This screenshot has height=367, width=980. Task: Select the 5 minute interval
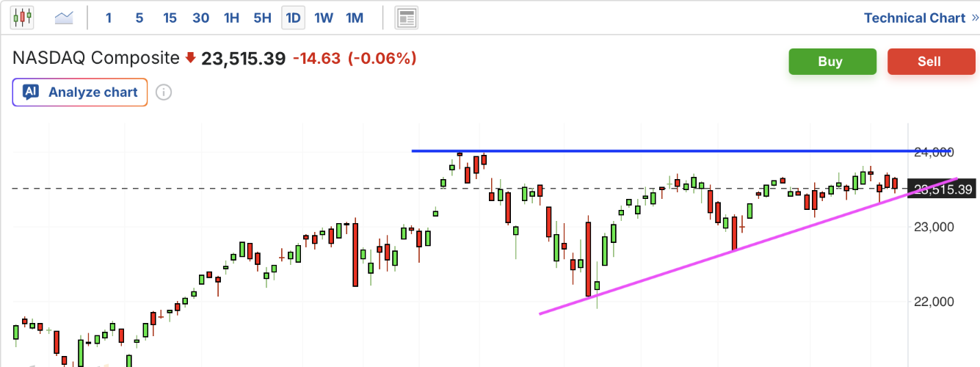pos(139,18)
